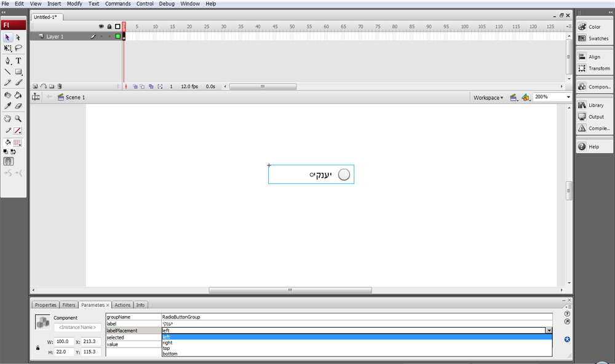Switch to the Properties tab

coord(46,305)
